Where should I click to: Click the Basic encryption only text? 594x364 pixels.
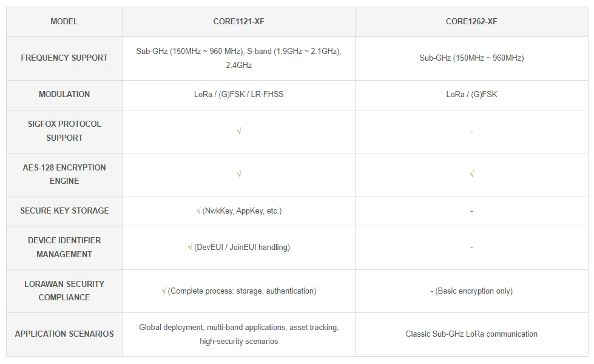pos(474,291)
